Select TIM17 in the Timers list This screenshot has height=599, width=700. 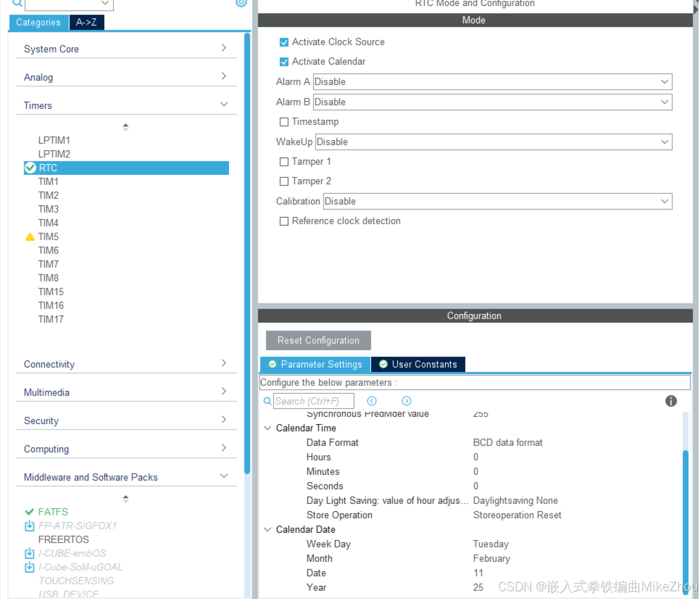(x=51, y=319)
